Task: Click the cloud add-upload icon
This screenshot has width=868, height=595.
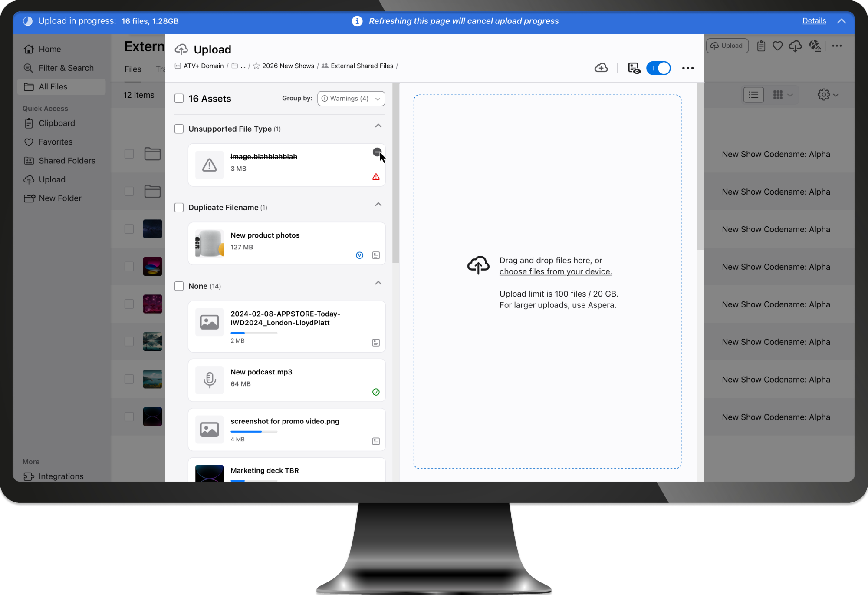Action: pyautogui.click(x=601, y=68)
